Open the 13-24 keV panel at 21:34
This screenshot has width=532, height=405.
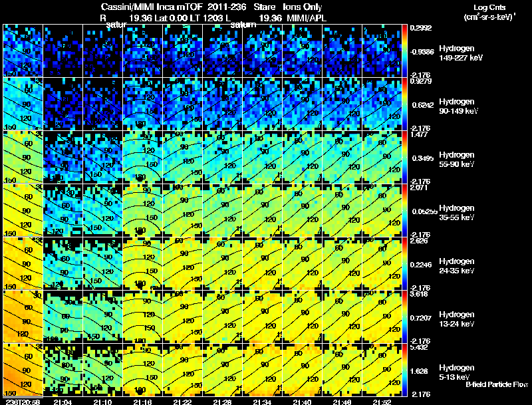point(262,317)
